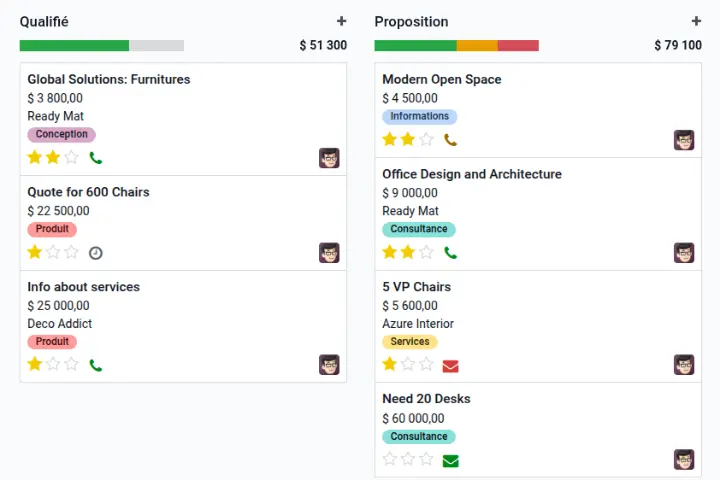The width and height of the screenshot is (720, 480).
Task: Add new card in Proposition column
Action: pyautogui.click(x=696, y=21)
